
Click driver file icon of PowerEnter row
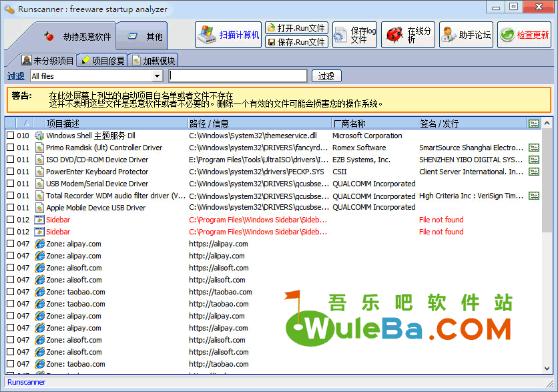pos(39,171)
